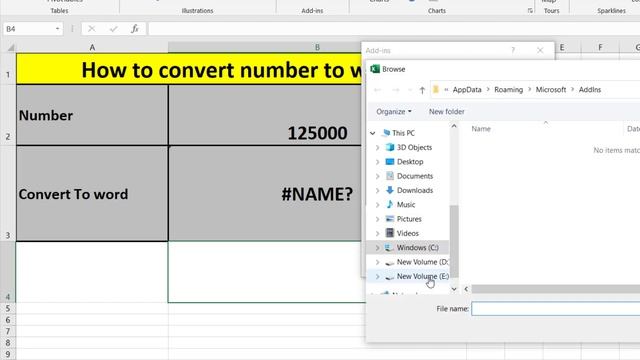Close the Add-ins dialog
640x360 pixels.
coord(540,50)
